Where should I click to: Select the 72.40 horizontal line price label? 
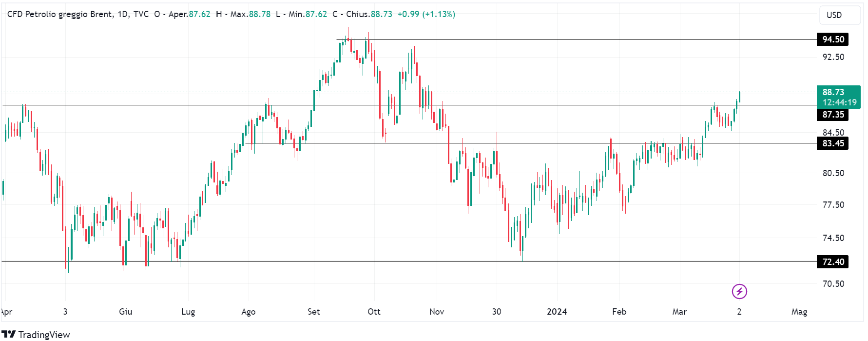click(833, 262)
